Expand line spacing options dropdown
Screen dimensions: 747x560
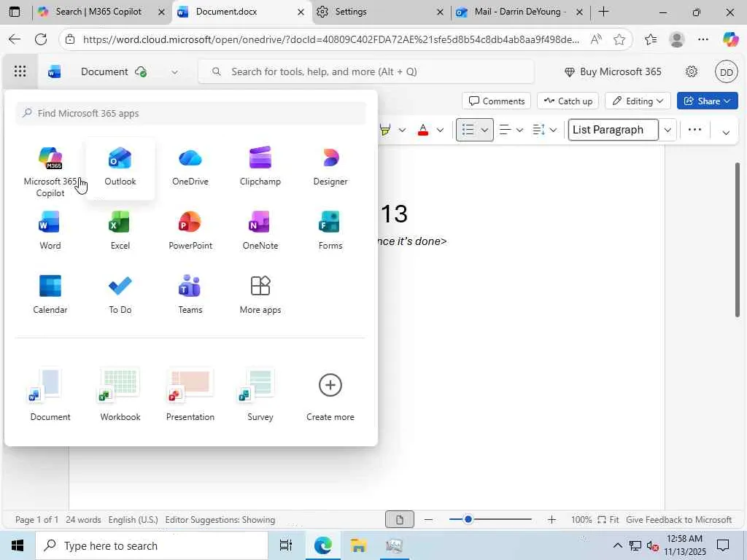click(x=553, y=130)
